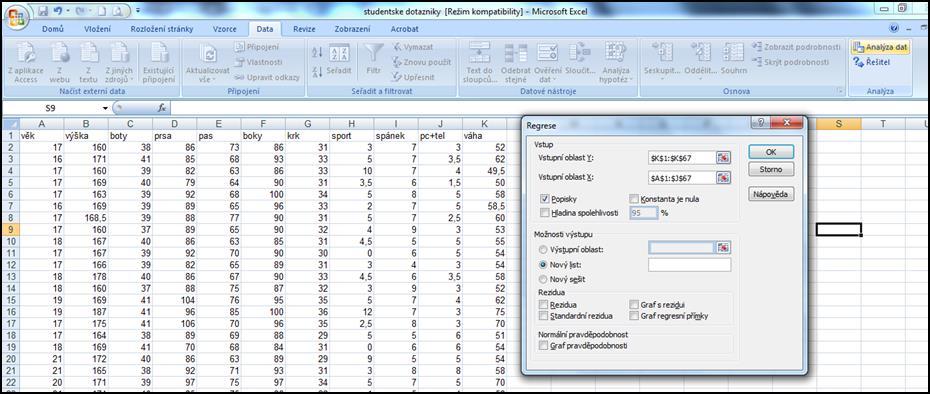Click the Vlastnosti ribbon command
The image size is (930, 394).
click(257, 62)
